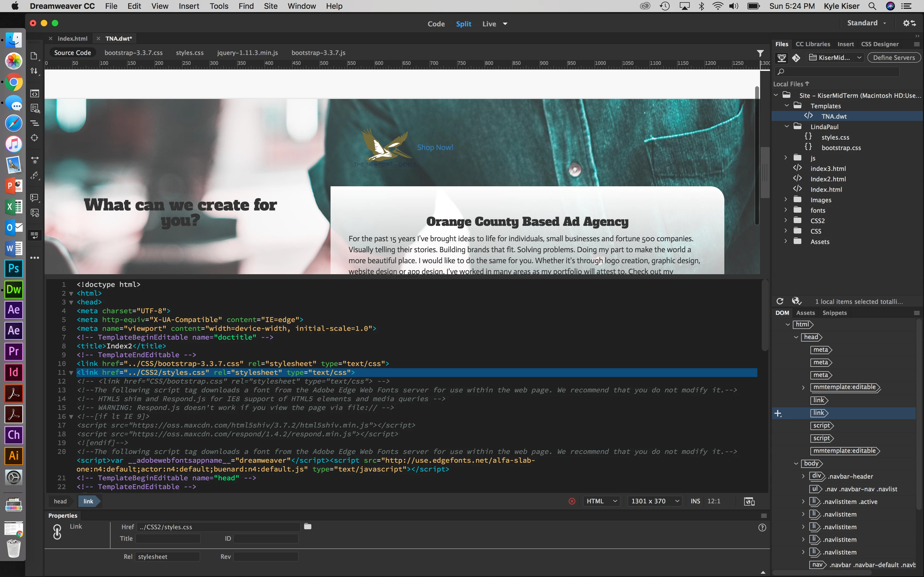Switch to Live view mode

click(489, 24)
